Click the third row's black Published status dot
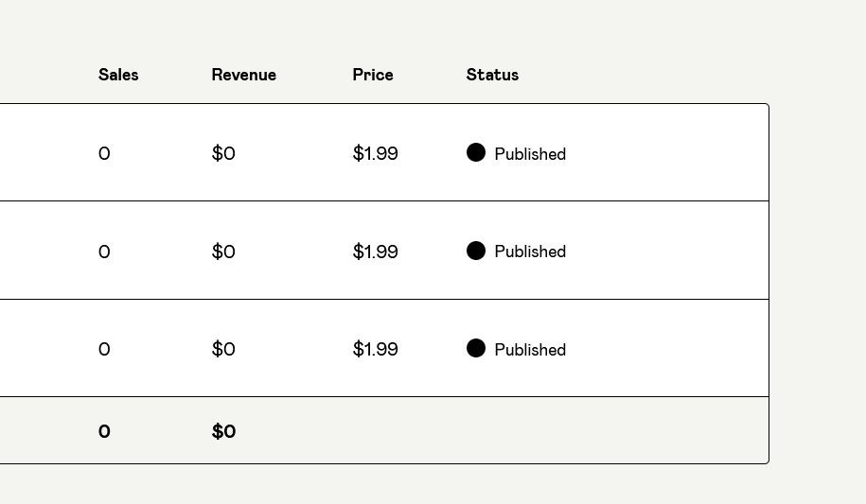866x504 pixels. pos(475,348)
